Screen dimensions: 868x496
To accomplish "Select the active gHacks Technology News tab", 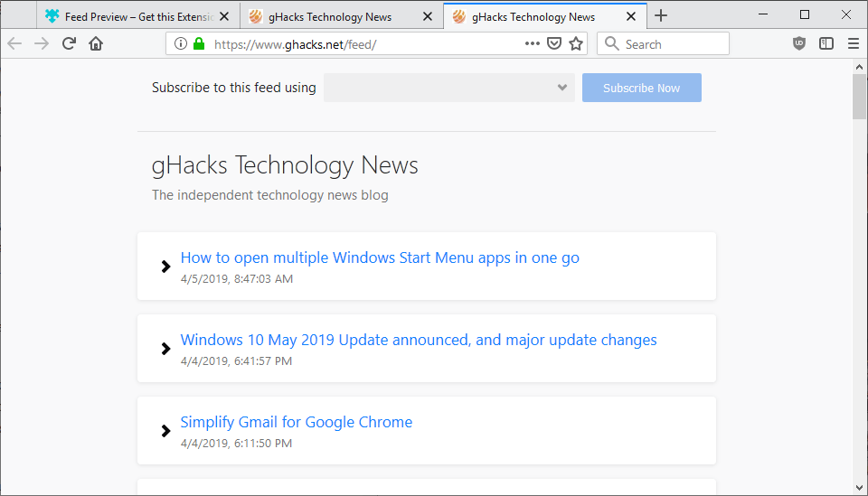I will pyautogui.click(x=544, y=16).
